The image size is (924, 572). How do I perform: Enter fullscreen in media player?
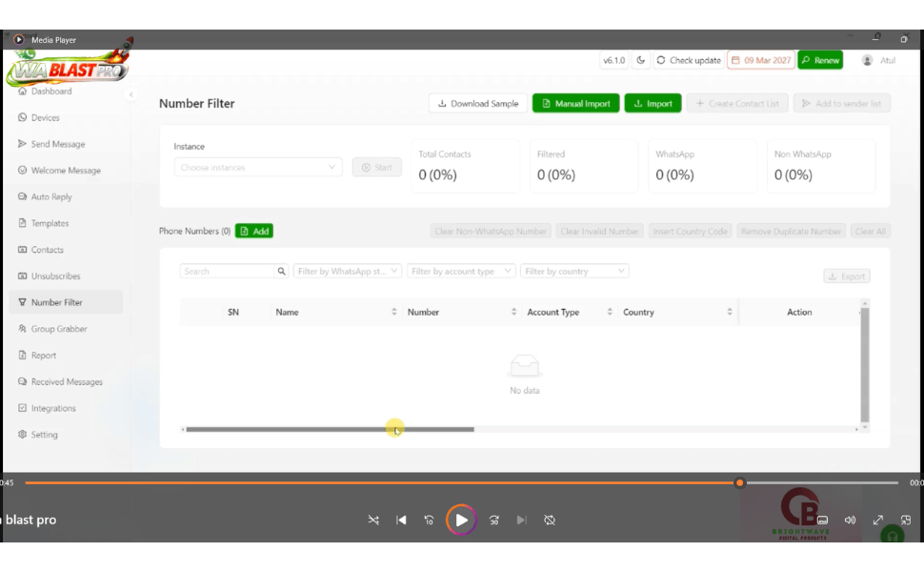point(878,521)
